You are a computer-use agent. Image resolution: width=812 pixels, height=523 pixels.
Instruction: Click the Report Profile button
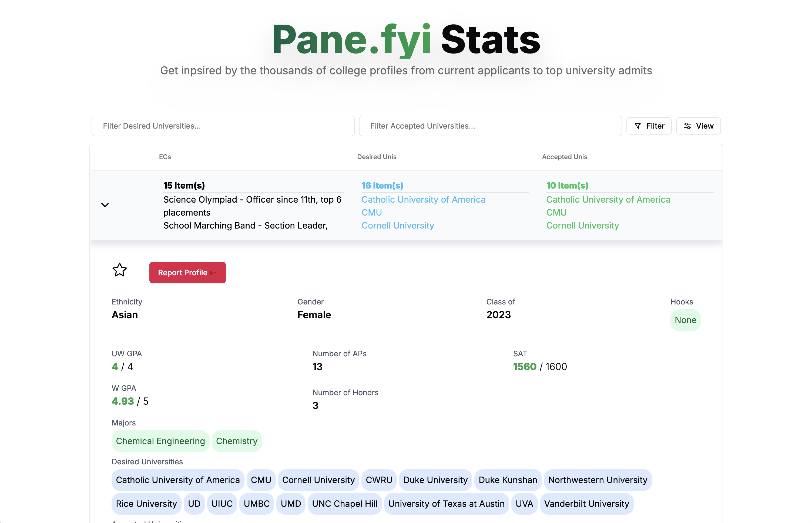pyautogui.click(x=187, y=272)
